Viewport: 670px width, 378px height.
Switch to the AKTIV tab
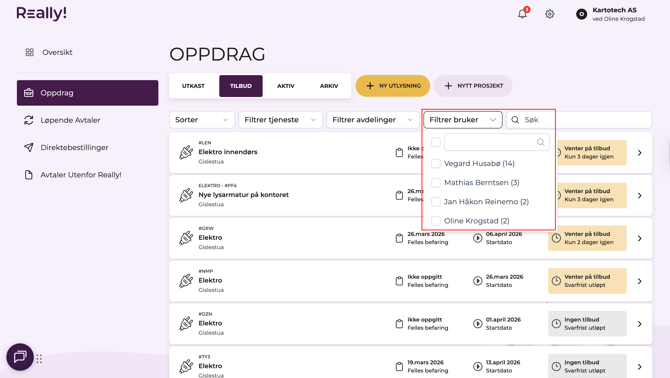[x=286, y=86]
